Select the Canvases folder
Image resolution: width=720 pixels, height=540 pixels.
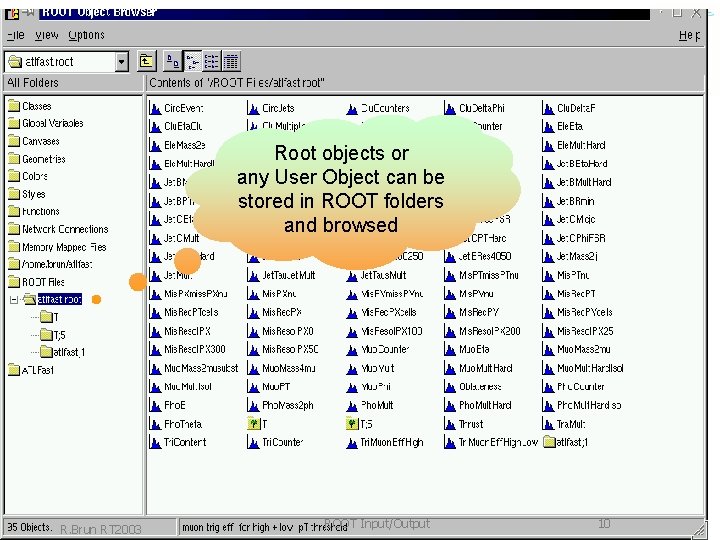pyautogui.click(x=34, y=141)
